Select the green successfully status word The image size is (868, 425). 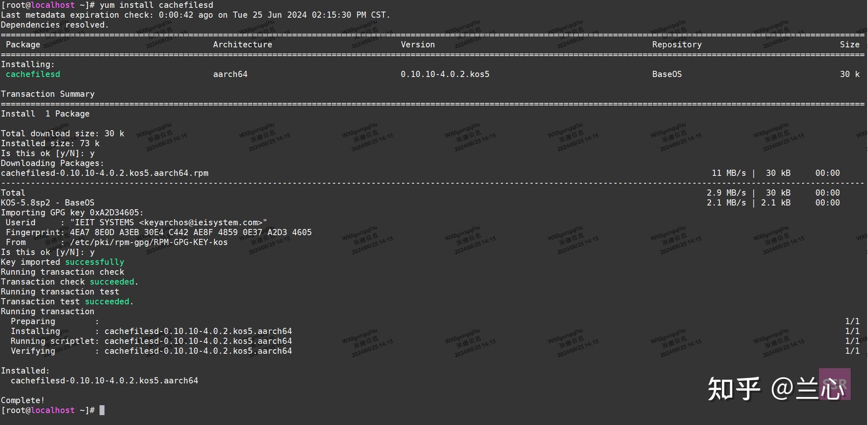tap(95, 262)
